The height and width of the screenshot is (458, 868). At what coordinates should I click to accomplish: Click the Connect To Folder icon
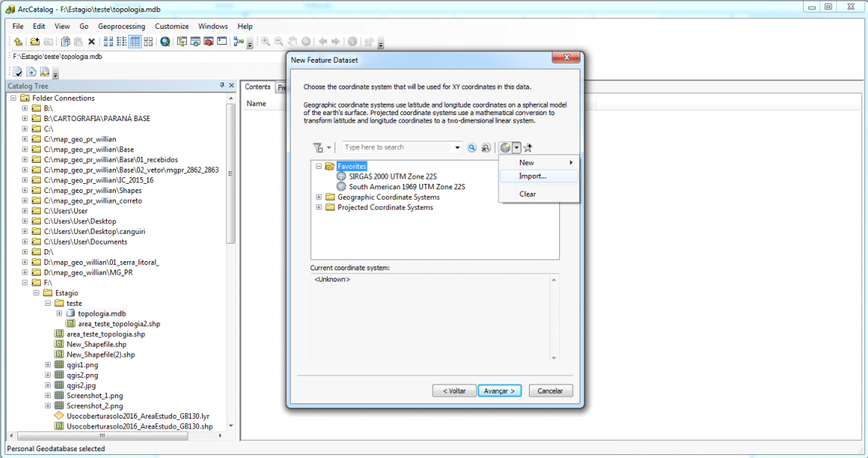point(35,42)
